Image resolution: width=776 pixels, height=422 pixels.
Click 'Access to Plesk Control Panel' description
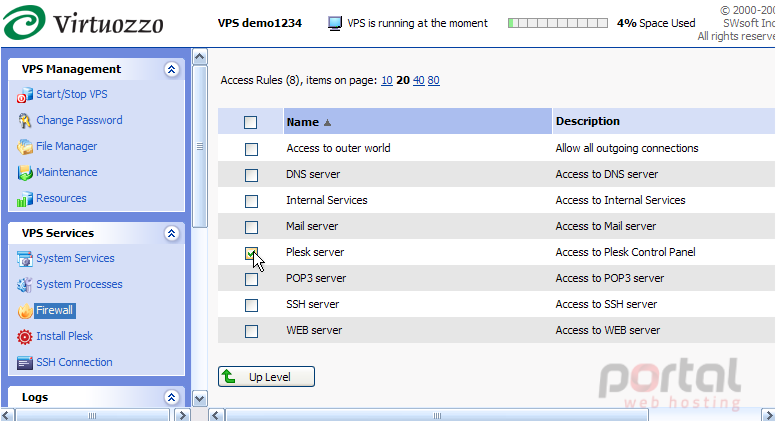(625, 252)
